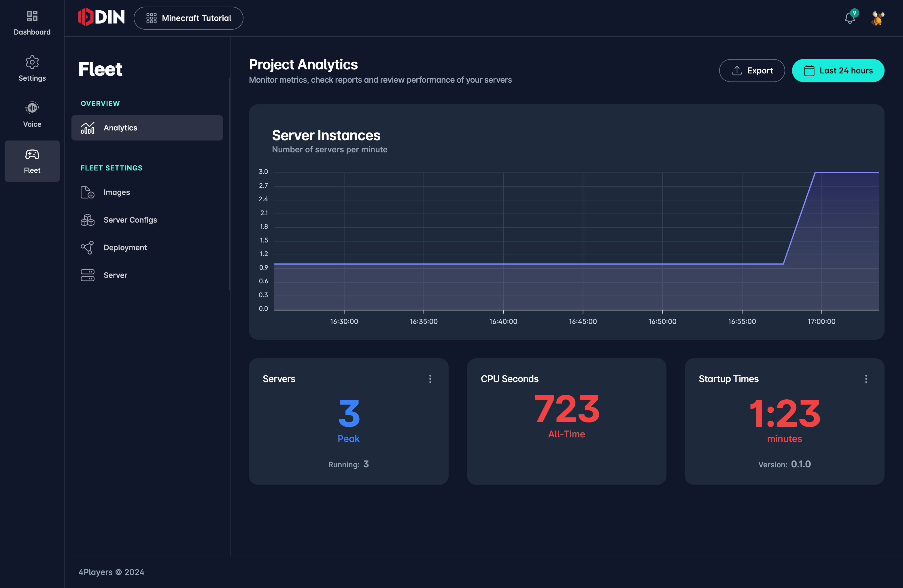Viewport: 903px width, 588px height.
Task: Open the user avatar menu
Action: pos(877,18)
